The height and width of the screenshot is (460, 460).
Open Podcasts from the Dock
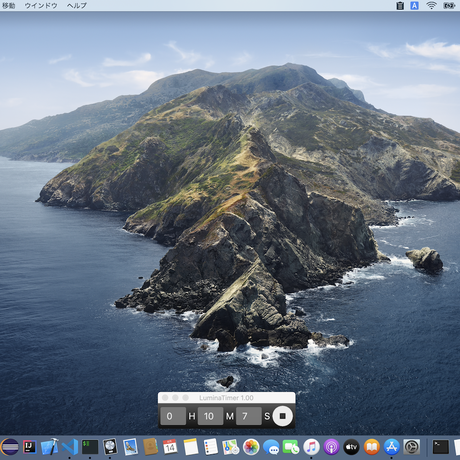point(331,447)
